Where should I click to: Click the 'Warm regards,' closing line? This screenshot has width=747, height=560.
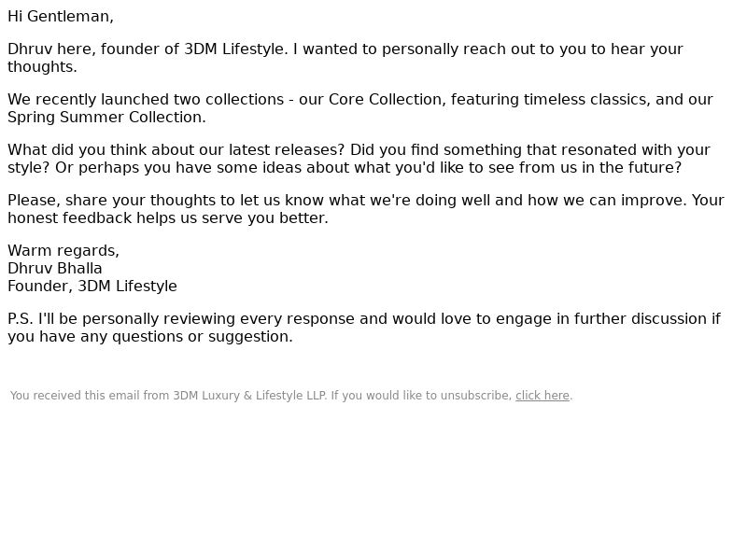(x=63, y=251)
